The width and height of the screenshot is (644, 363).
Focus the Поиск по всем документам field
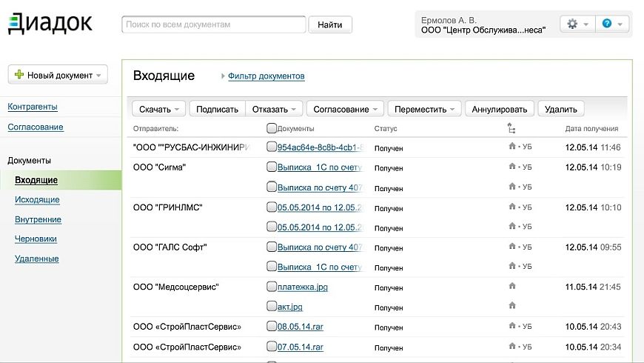tap(214, 24)
